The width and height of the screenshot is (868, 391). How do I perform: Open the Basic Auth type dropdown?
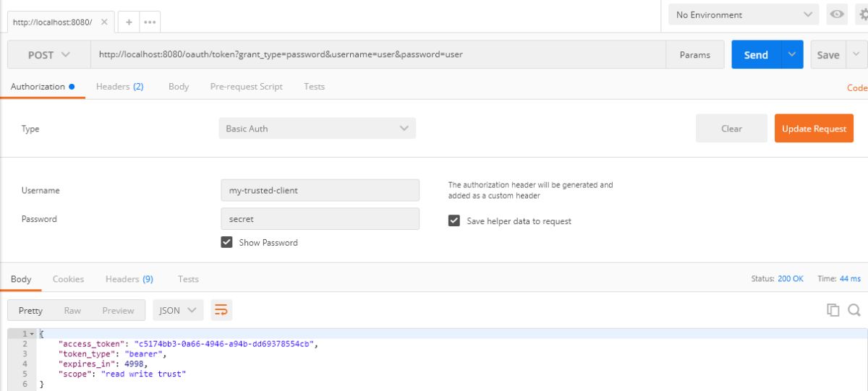(x=317, y=129)
